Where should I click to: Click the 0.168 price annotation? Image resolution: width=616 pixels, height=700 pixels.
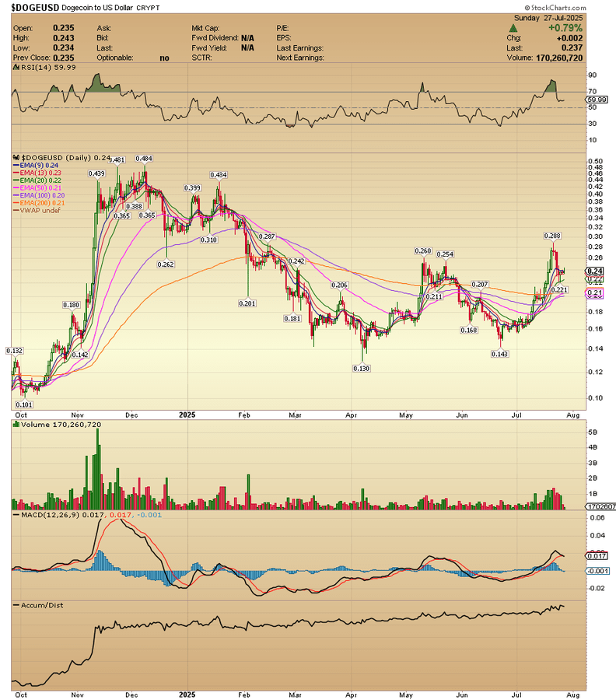[469, 330]
